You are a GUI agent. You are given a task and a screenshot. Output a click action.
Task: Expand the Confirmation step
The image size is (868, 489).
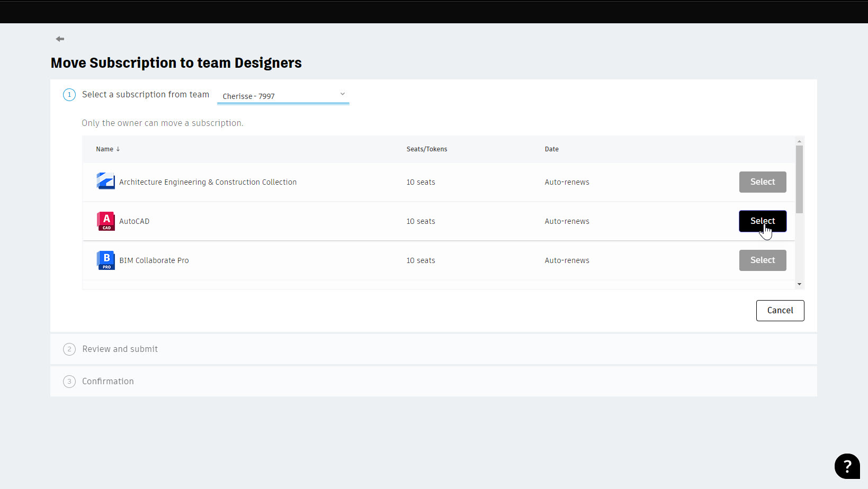pos(434,382)
